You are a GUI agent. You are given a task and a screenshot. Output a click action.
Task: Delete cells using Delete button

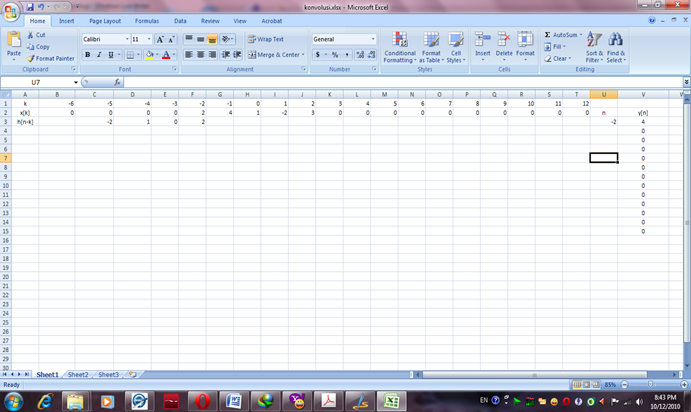click(504, 46)
